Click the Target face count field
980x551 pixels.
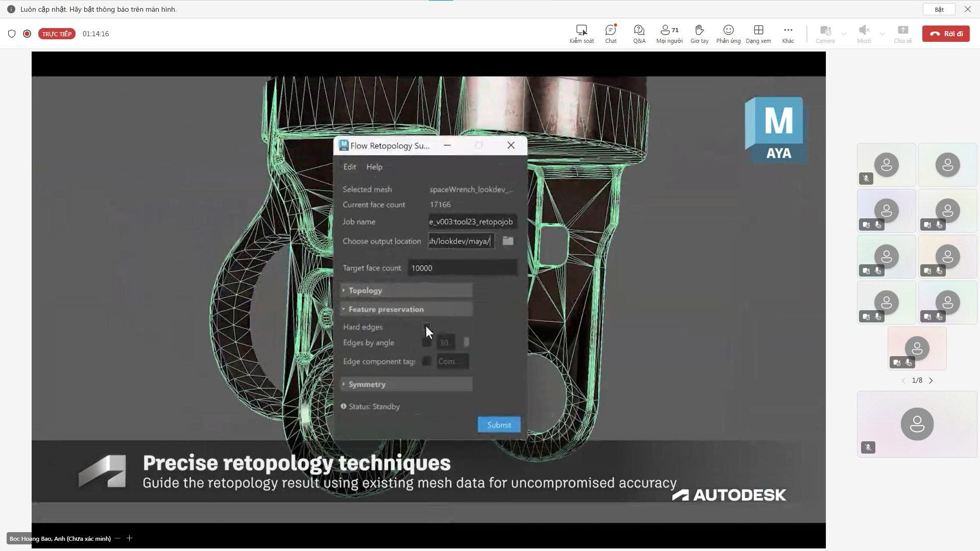tap(462, 268)
